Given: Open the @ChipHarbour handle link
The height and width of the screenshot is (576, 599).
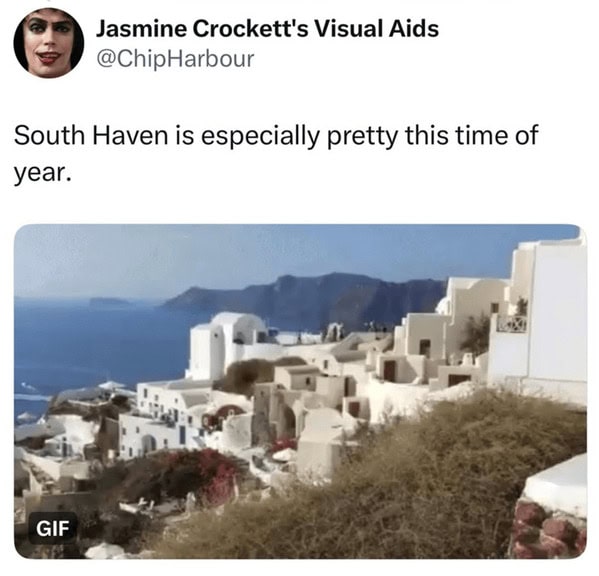Looking at the screenshot, I should point(175,59).
